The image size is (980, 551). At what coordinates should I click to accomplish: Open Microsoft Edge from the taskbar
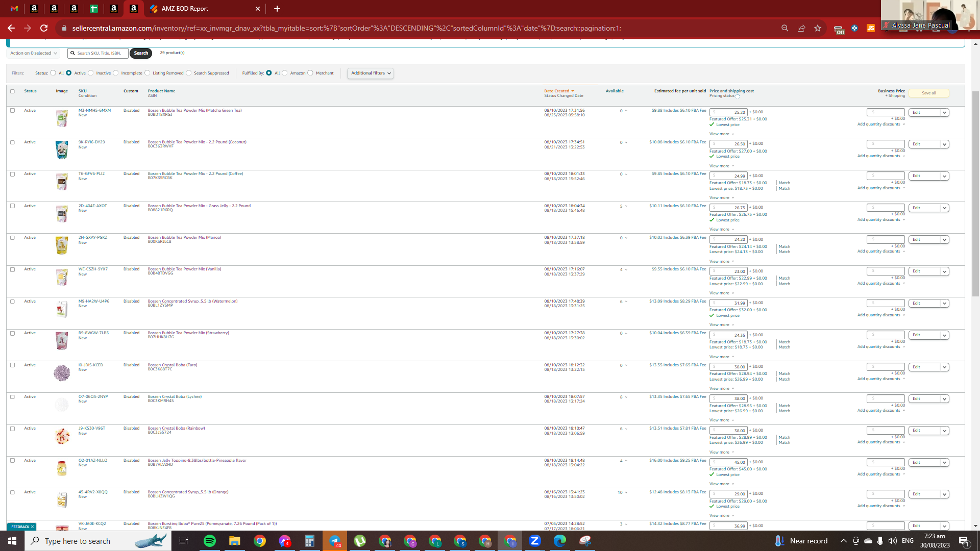[560, 541]
